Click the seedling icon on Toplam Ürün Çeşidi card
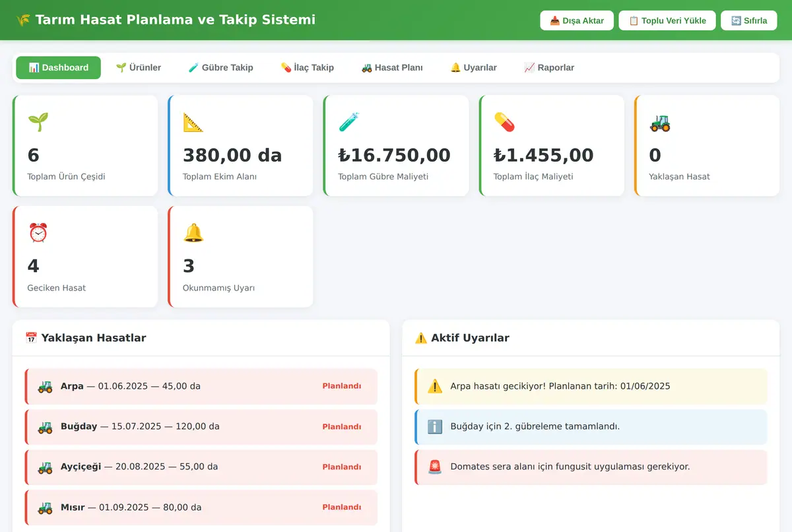The image size is (792, 532). tap(38, 122)
